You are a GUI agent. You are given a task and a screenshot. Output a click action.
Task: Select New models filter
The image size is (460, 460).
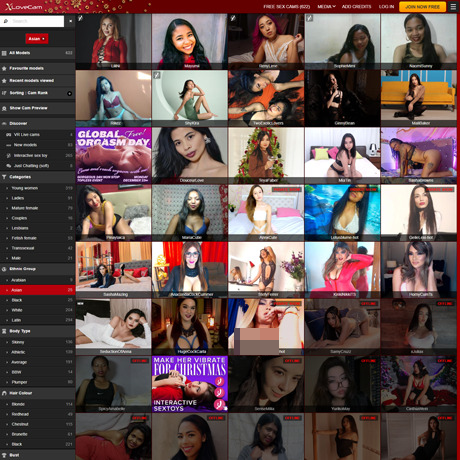pos(37,145)
